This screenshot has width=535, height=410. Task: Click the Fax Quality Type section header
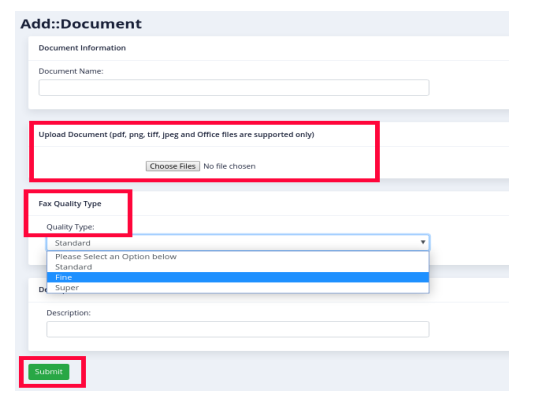tap(70, 204)
